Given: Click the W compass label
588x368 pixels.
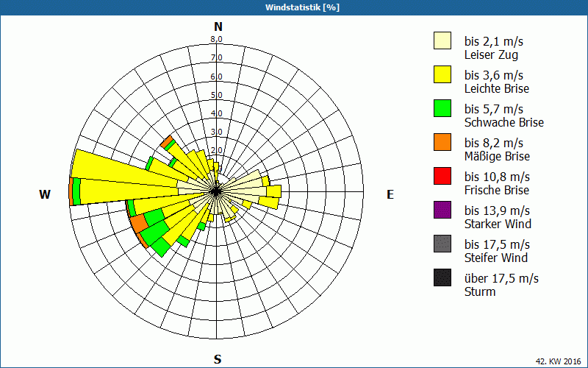Looking at the screenshot, I should click(x=45, y=194).
